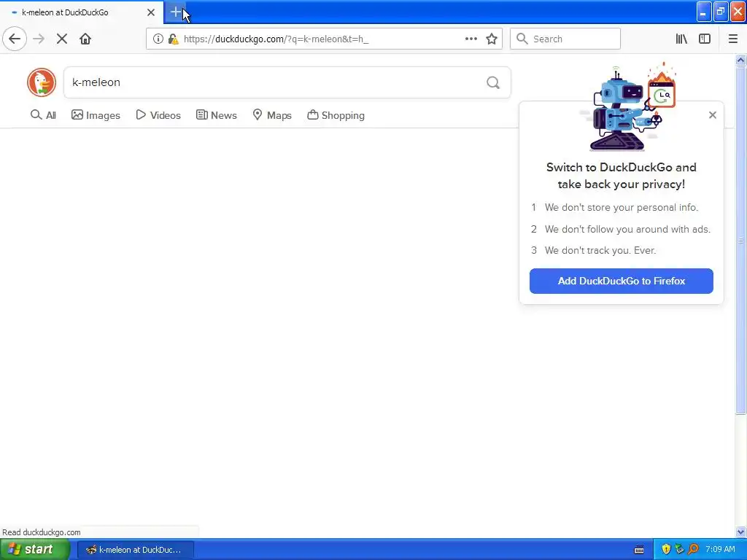Image resolution: width=747 pixels, height=560 pixels.
Task: Stop loading the page
Action: (x=62, y=39)
